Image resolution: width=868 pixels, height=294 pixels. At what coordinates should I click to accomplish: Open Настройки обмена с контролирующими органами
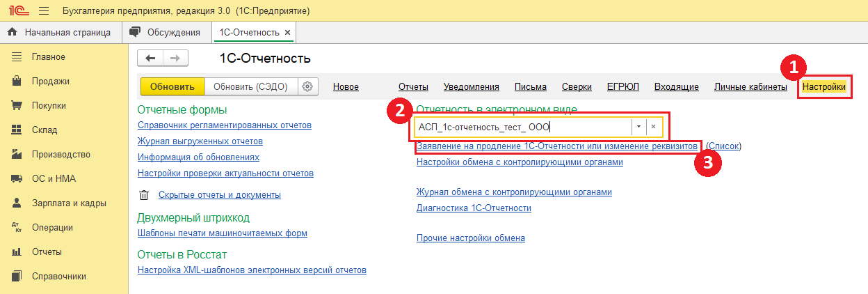coord(520,162)
